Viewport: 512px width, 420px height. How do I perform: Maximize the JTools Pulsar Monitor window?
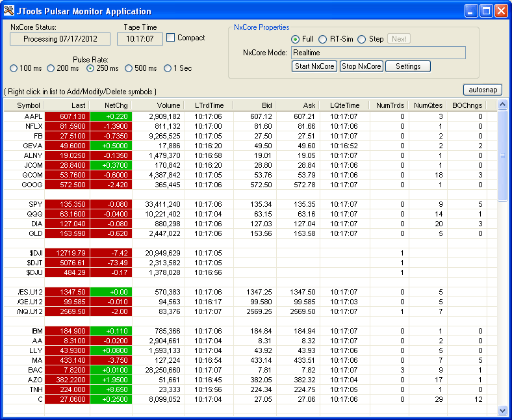[486, 11]
